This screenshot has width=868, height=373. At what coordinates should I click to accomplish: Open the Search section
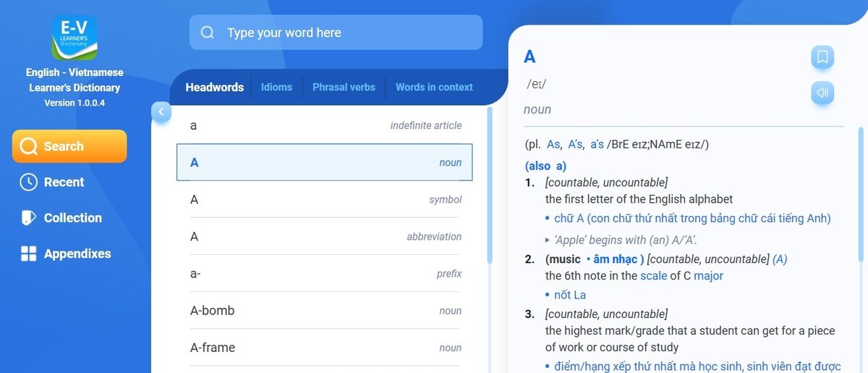(69, 146)
